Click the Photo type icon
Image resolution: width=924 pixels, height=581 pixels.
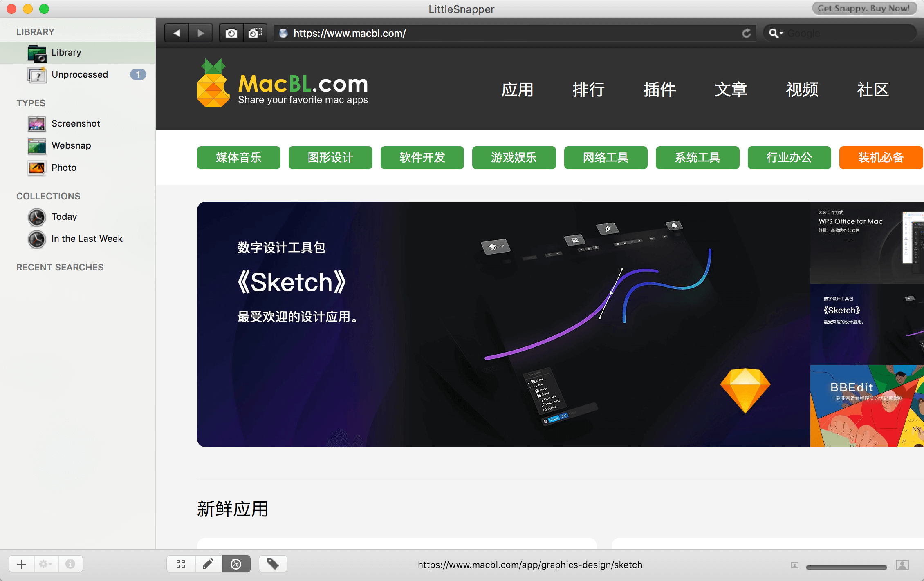[37, 168]
